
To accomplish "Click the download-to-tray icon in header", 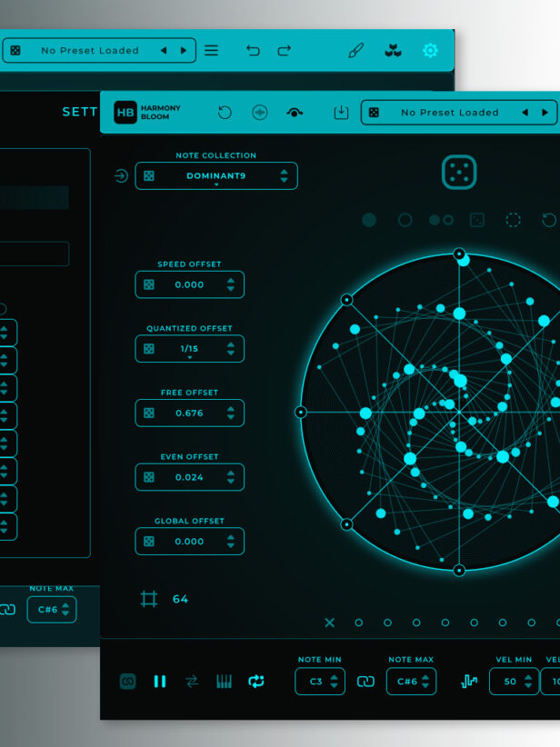I will [x=341, y=112].
